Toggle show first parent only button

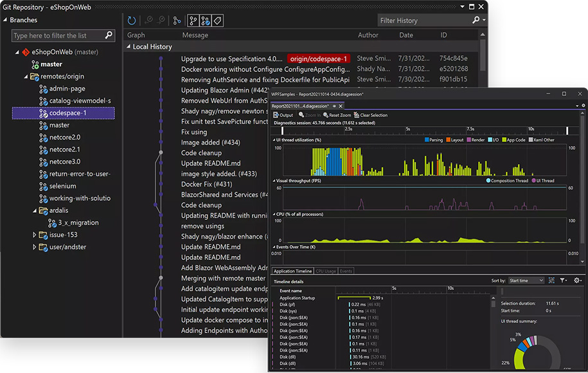point(193,21)
